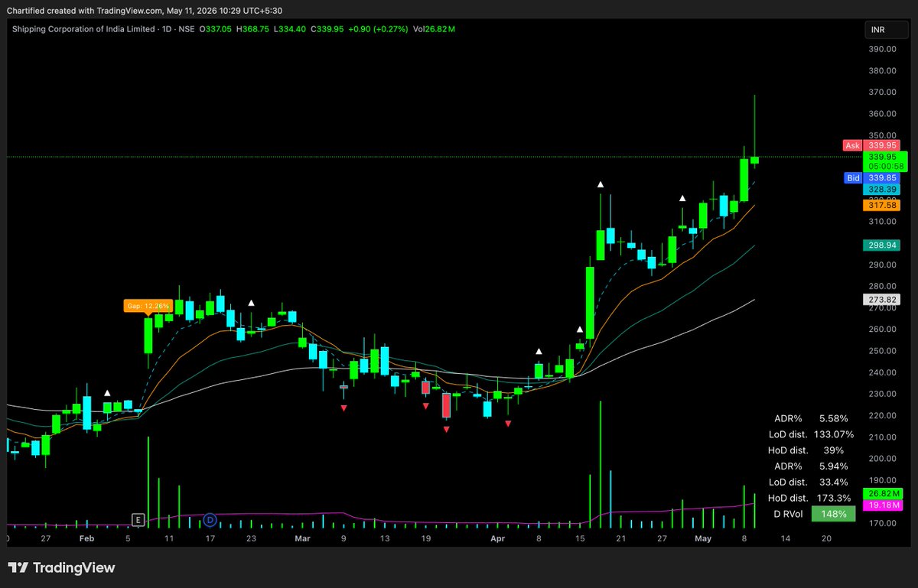Click the 173.3% HoD dist. value
The width and height of the screenshot is (918, 588).
[833, 499]
